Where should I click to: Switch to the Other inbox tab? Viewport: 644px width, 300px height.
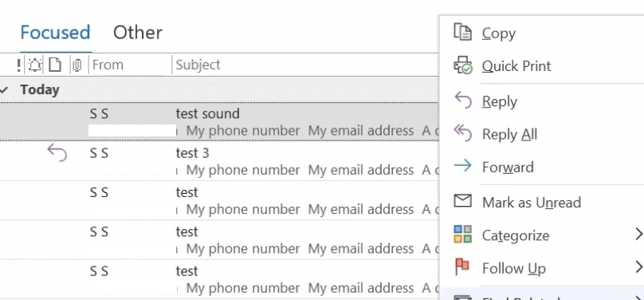[x=138, y=33]
